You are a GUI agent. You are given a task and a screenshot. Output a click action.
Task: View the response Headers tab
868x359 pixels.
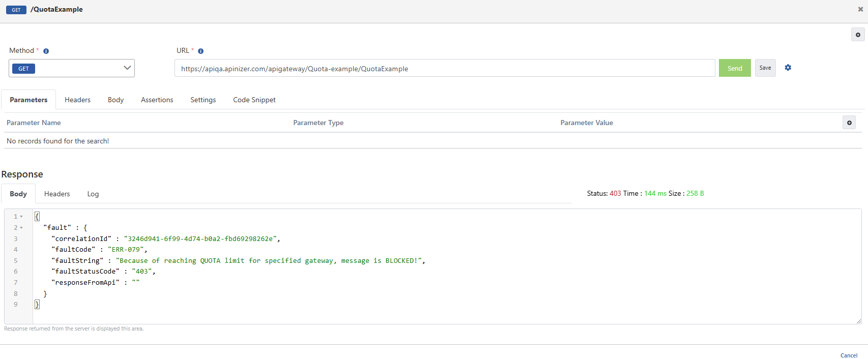57,194
